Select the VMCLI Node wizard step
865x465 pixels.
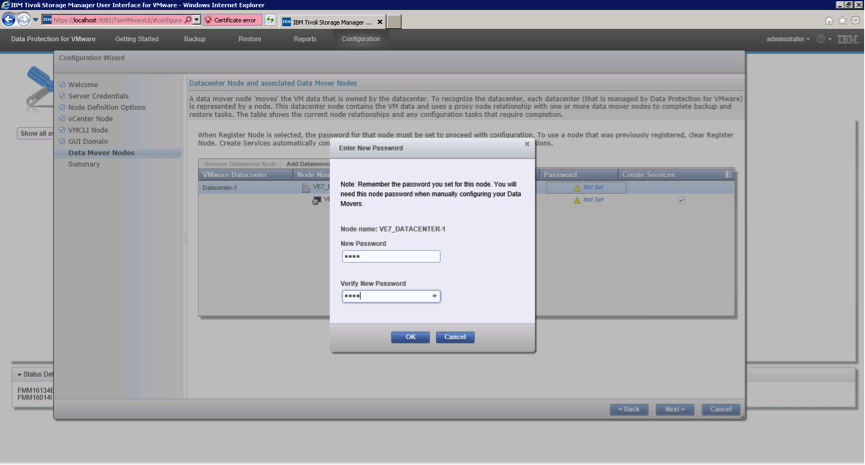[88, 130]
